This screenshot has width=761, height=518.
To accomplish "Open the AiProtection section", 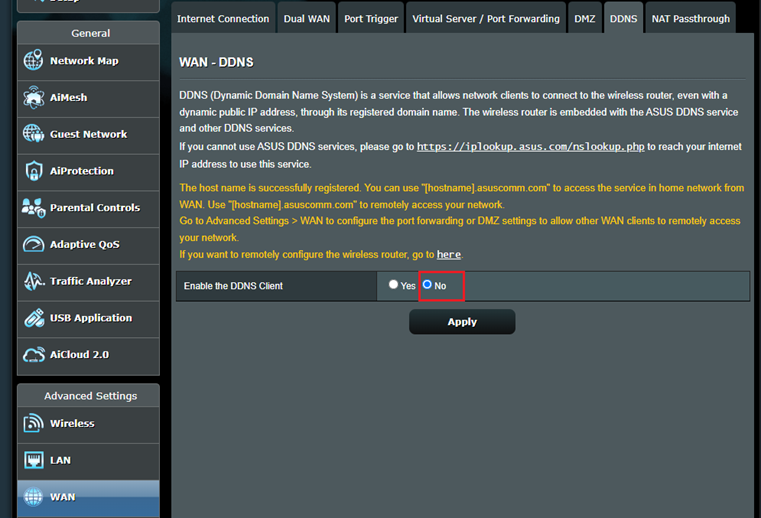I will (x=88, y=172).
